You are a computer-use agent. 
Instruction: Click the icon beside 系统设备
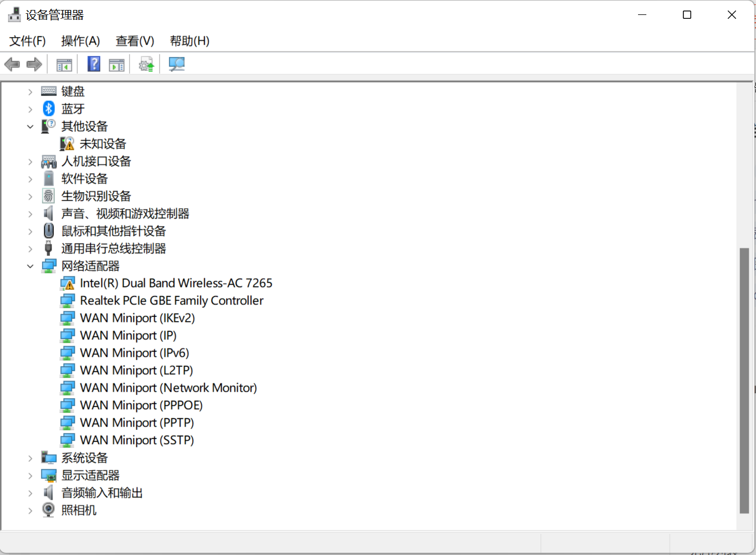click(49, 458)
